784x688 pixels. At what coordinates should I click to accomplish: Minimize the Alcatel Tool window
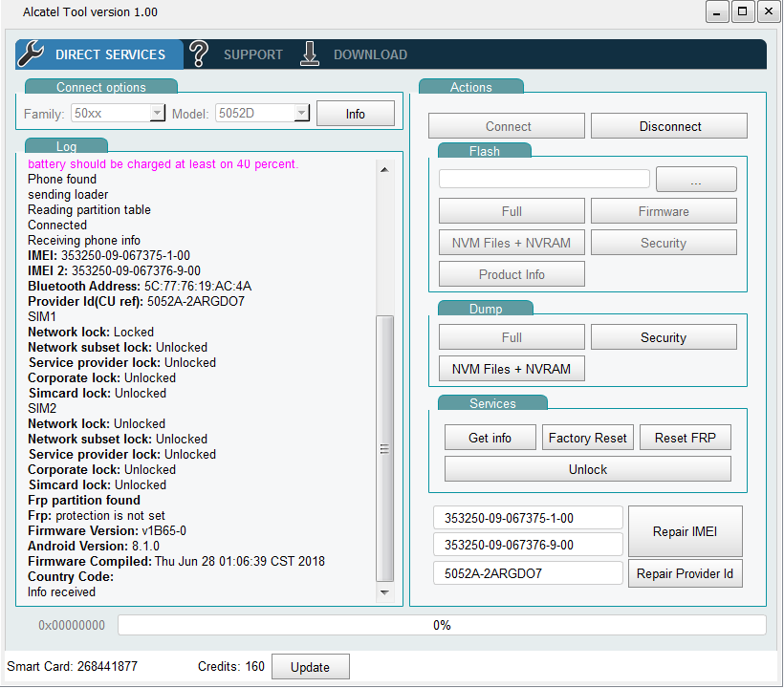717,12
